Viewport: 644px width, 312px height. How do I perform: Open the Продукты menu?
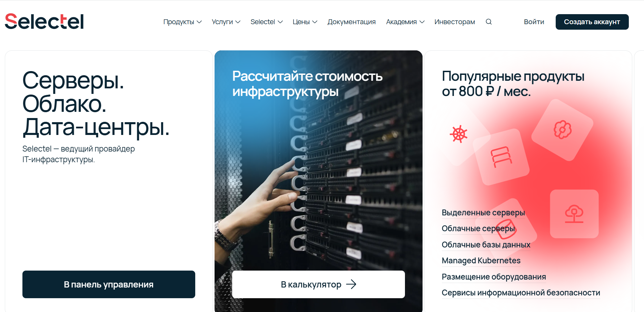(x=182, y=22)
